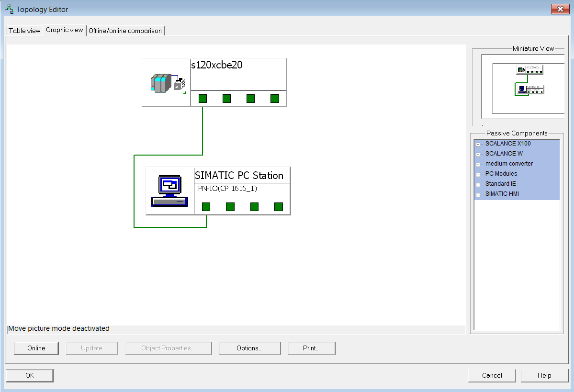This screenshot has height=392, width=574.
Task: Select SIMATIC HMI tree entry
Action: click(502, 194)
